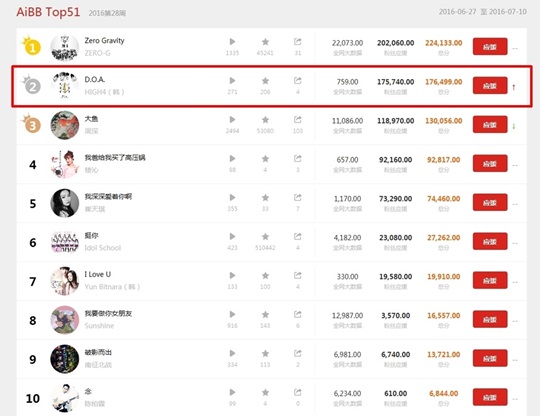The width and height of the screenshot is (540, 416).
Task: Open the Zero Gravity song title link
Action: click(104, 41)
